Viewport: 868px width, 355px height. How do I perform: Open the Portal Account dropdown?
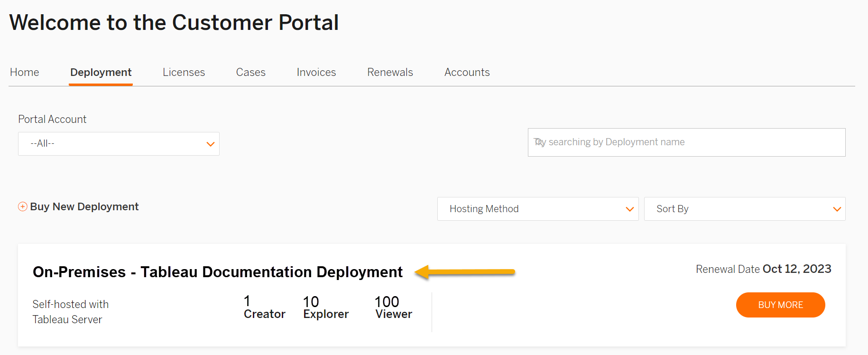119,144
